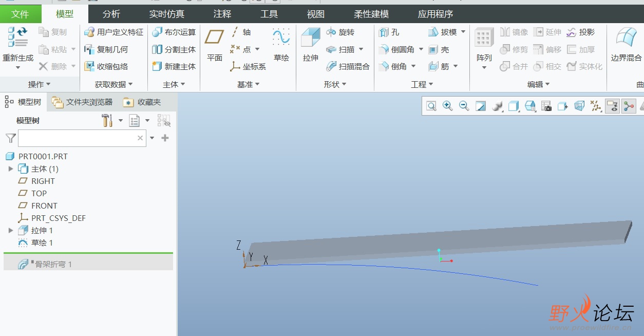The width and height of the screenshot is (644, 336).
Task: Open the 文件 menu
Action: click(21, 14)
